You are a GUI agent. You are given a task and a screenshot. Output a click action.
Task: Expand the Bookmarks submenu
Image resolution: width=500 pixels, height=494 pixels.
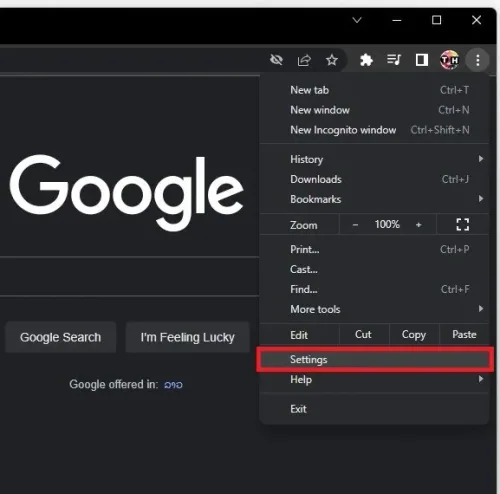374,199
